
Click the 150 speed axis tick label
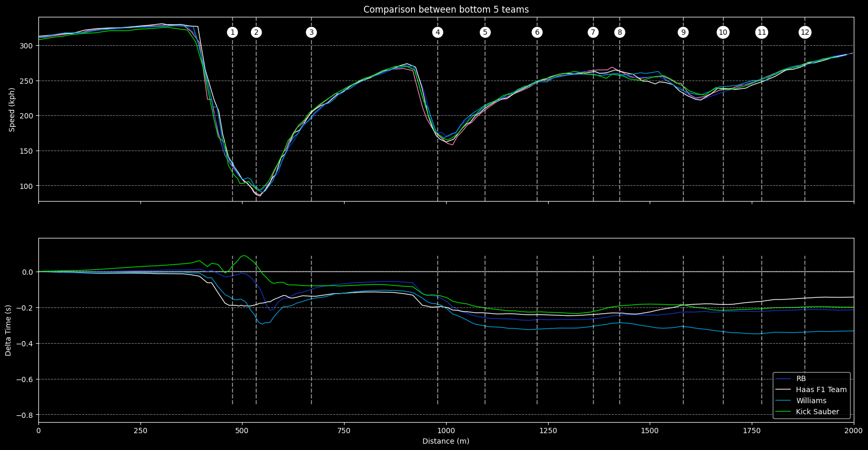click(x=27, y=151)
